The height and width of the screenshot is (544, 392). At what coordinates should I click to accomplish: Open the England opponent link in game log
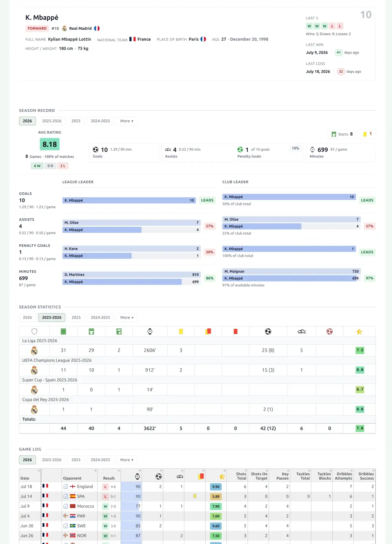point(85,487)
